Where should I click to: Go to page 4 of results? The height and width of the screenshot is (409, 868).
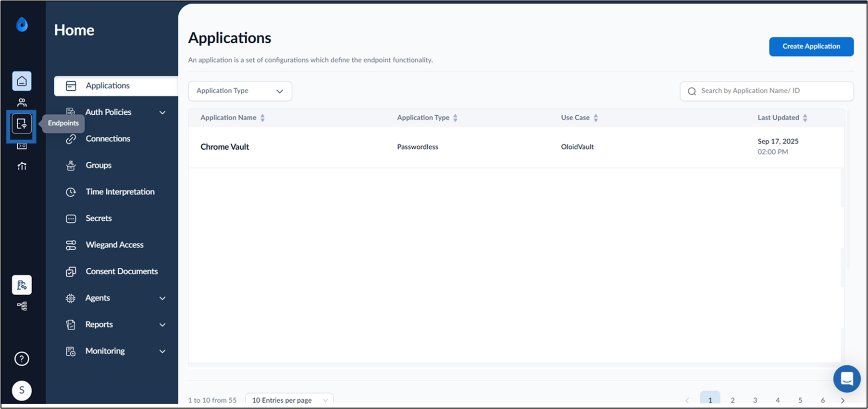pyautogui.click(x=778, y=400)
